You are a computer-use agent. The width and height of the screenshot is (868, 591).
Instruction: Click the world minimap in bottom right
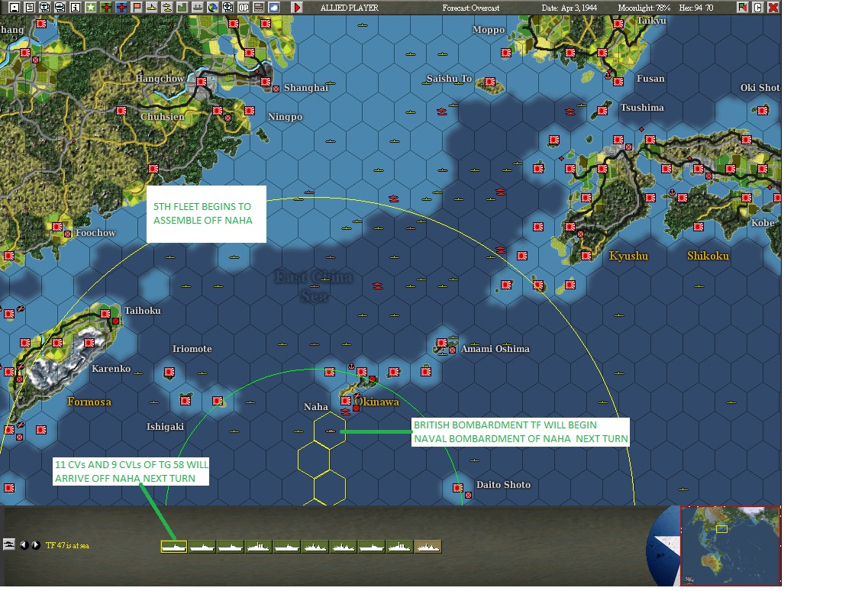click(730, 546)
